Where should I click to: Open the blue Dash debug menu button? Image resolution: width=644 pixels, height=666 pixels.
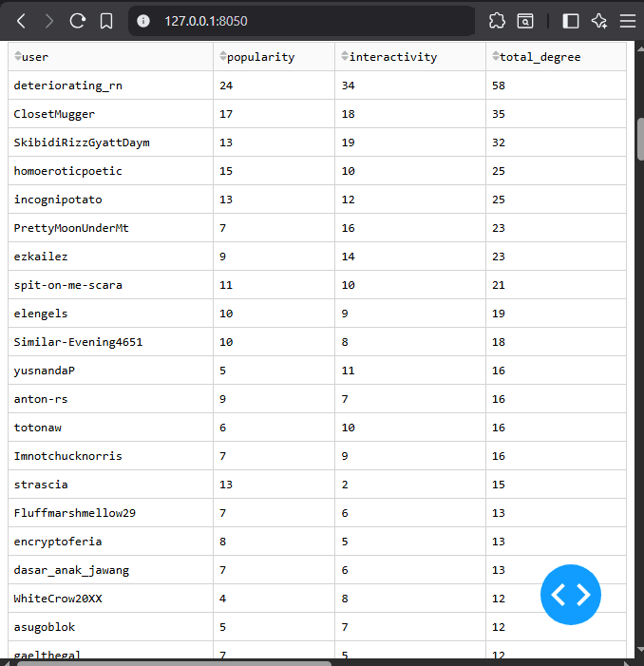tap(571, 594)
